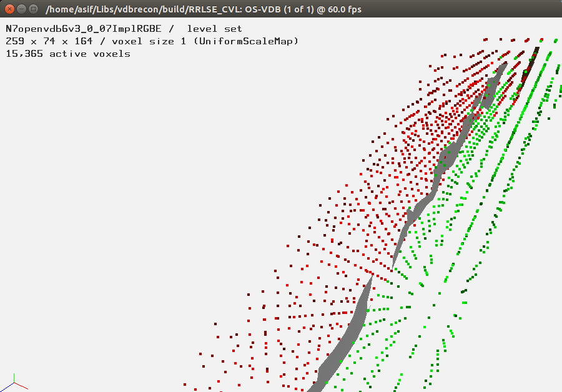
Task: Click the 'N7openvdb6v3_0_07ImplRGBE / level set' line
Action: (x=124, y=29)
